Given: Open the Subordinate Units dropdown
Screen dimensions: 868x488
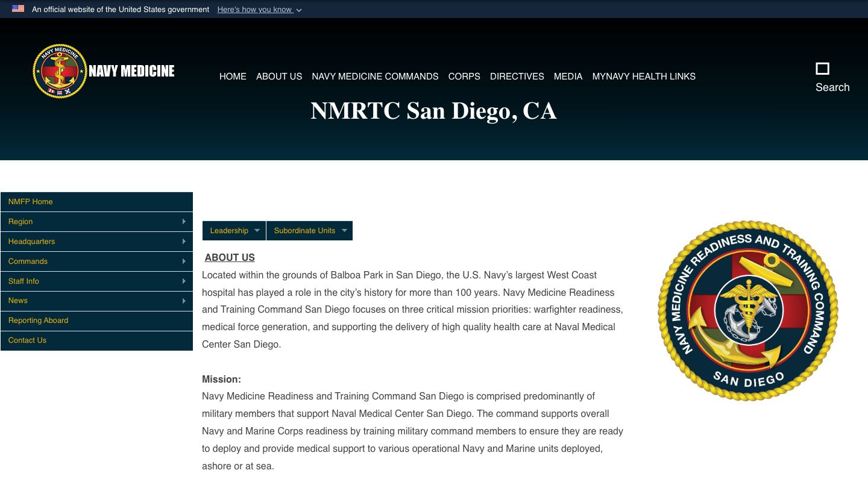Looking at the screenshot, I should point(309,230).
